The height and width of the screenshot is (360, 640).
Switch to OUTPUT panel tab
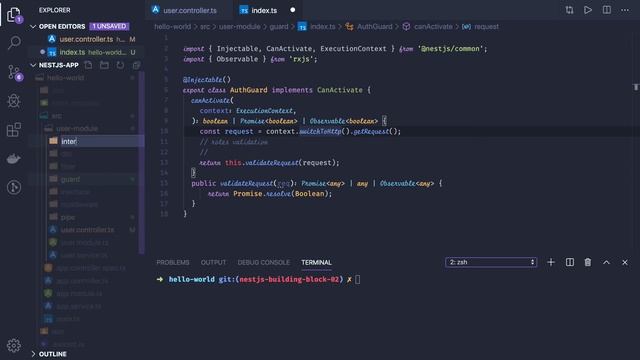pos(213,262)
